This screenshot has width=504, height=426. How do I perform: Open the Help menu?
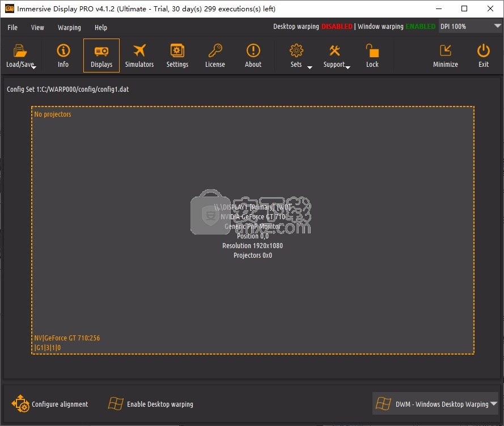[101, 28]
